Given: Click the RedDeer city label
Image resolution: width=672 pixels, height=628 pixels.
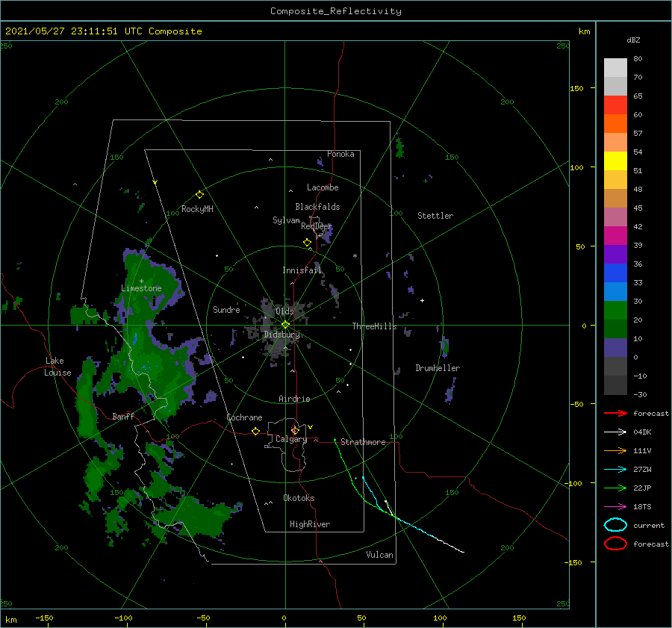Looking at the screenshot, I should tap(317, 226).
